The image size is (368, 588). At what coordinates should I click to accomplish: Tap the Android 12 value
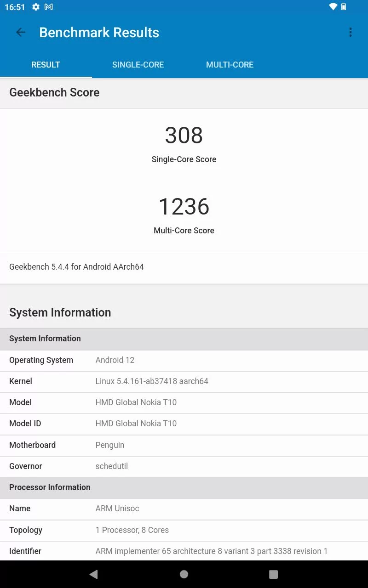(x=115, y=360)
